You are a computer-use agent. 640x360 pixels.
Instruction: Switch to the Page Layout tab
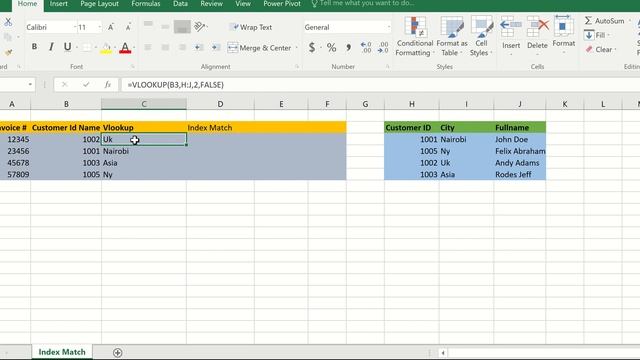(x=100, y=4)
